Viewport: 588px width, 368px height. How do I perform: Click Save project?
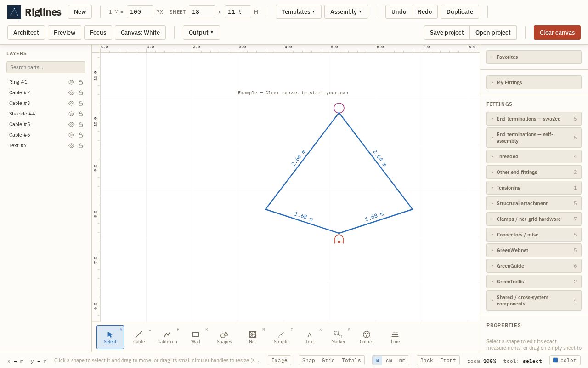(447, 33)
